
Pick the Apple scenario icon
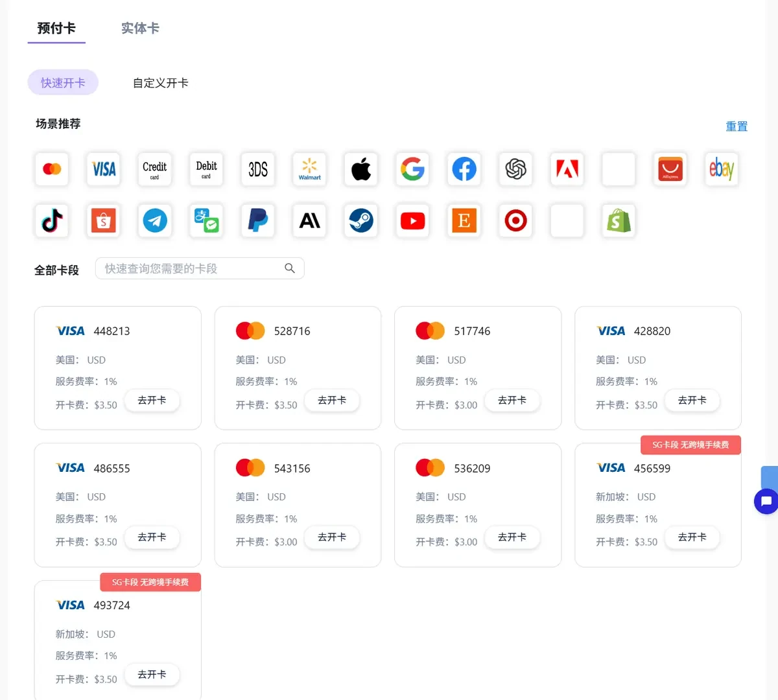[361, 169]
